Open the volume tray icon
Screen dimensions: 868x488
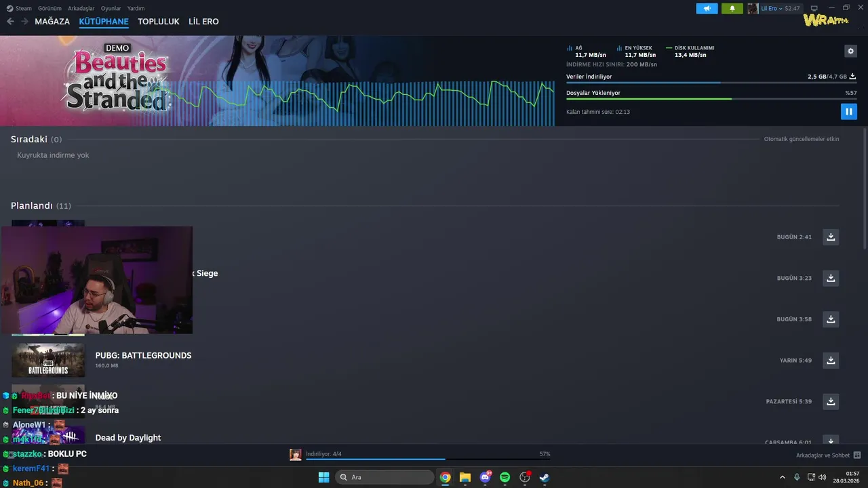(x=823, y=477)
